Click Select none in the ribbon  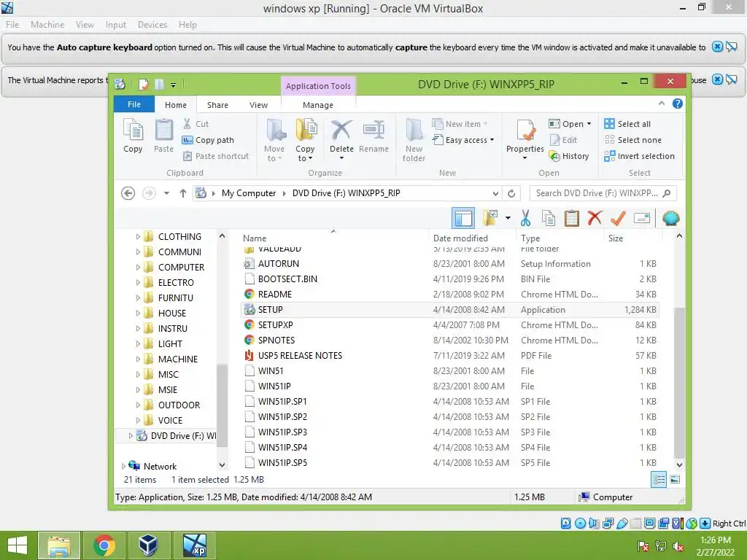(x=632, y=140)
